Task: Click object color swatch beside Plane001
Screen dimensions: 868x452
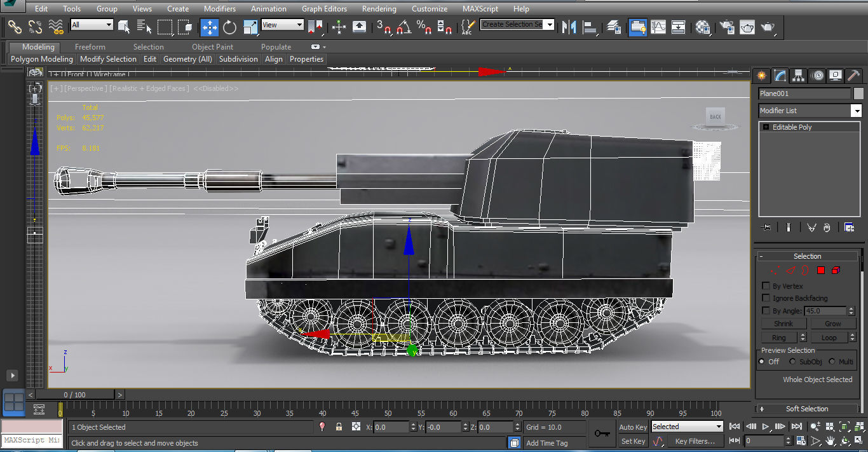Action: click(858, 93)
